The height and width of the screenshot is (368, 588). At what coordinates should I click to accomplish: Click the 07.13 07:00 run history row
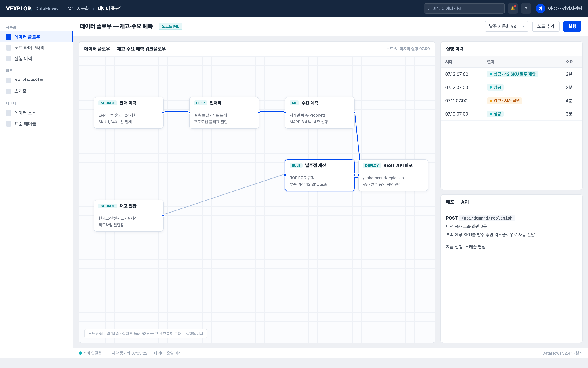[511, 74]
